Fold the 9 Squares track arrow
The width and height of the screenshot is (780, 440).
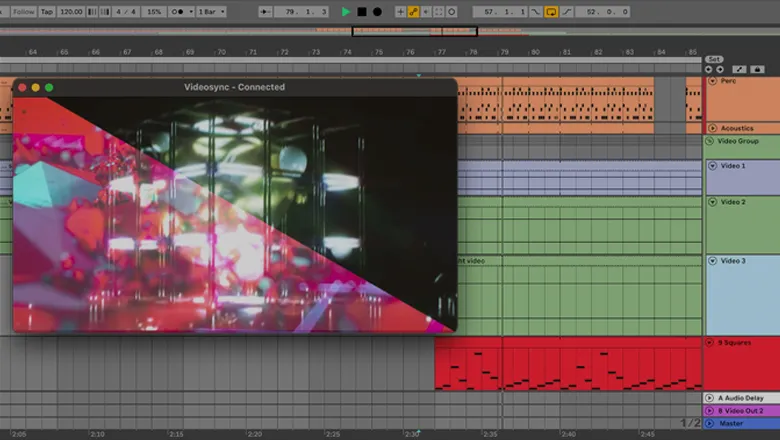coord(709,343)
